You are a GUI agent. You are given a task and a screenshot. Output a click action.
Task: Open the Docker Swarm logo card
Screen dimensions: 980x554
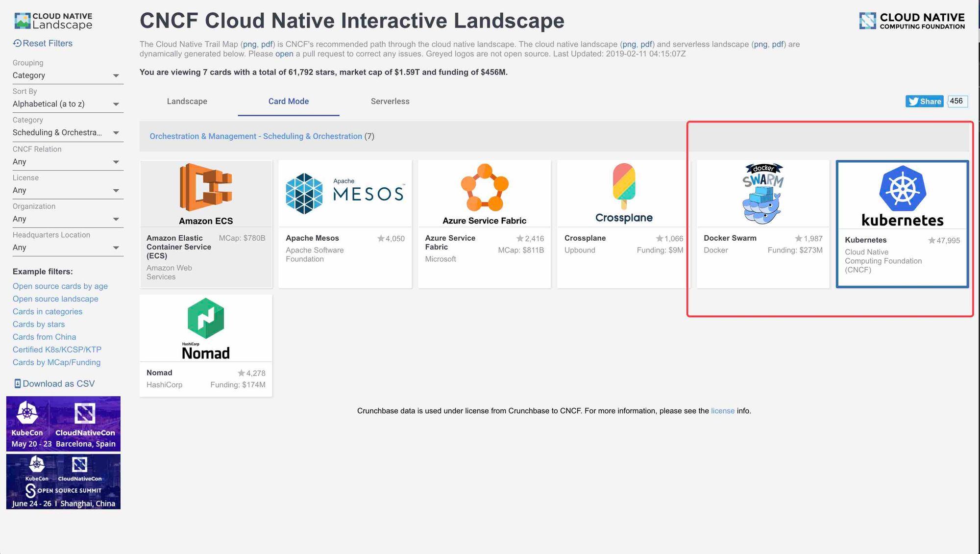tap(762, 194)
